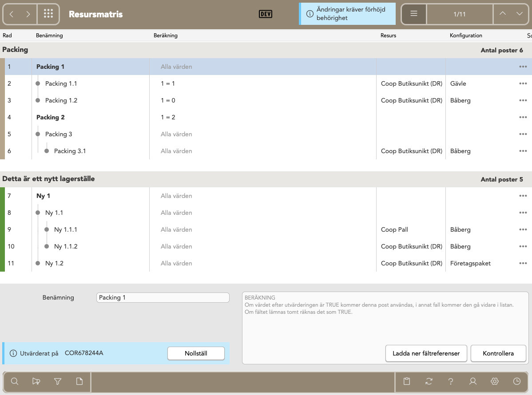Open help with the question mark
The width and height of the screenshot is (532, 395).
click(x=451, y=381)
